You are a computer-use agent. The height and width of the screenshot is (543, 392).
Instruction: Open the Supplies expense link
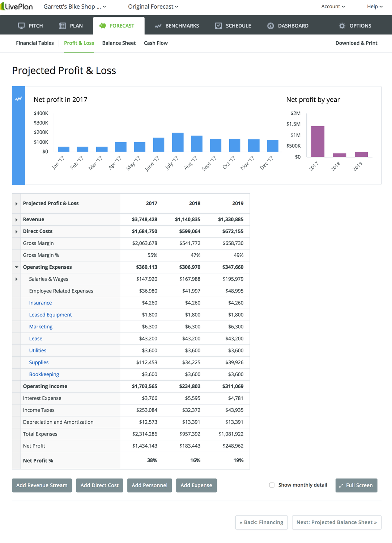[39, 362]
